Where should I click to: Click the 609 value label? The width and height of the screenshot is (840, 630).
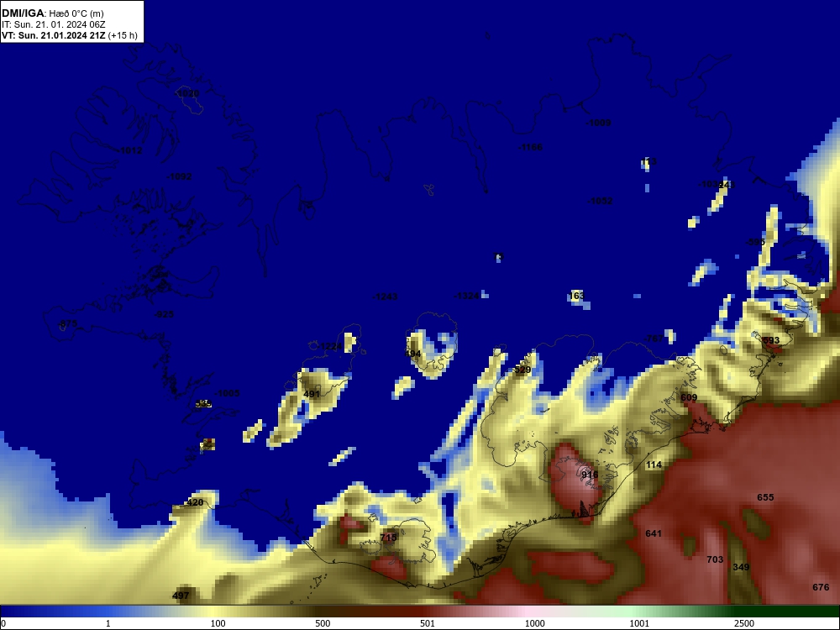click(x=689, y=397)
